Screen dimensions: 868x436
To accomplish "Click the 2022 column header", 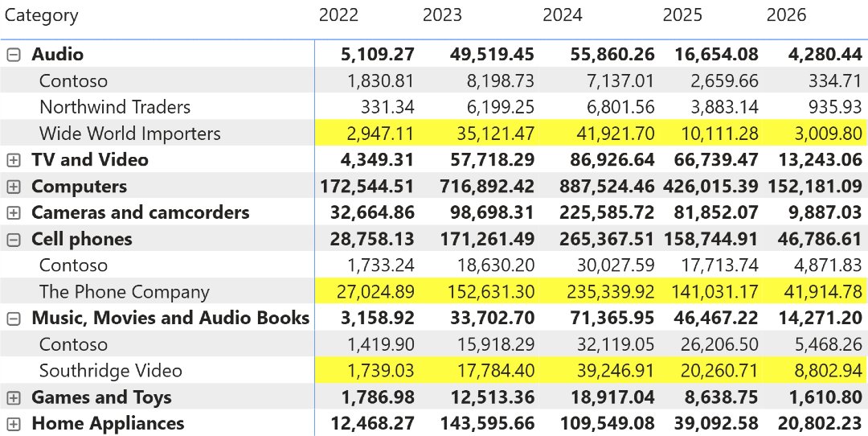I will pyautogui.click(x=338, y=15).
